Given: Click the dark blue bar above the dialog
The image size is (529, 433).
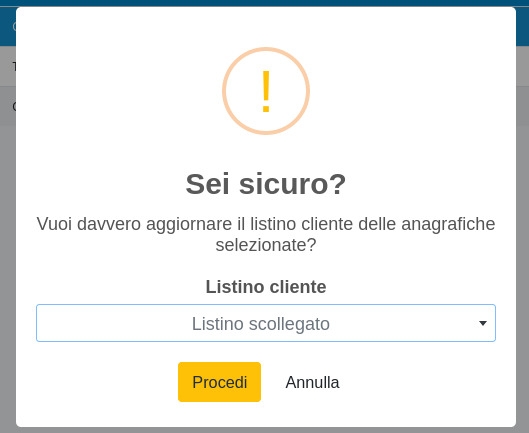Looking at the screenshot, I should [x=264, y=3].
